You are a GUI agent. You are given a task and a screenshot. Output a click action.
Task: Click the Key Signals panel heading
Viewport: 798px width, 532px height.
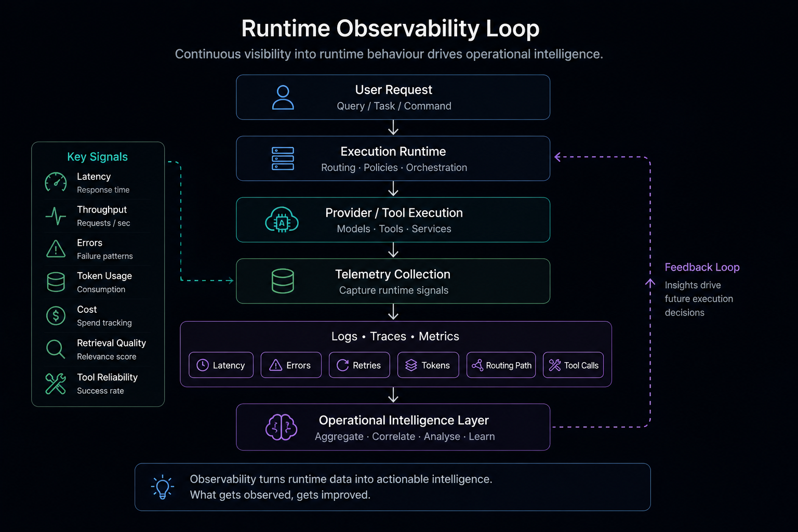(x=97, y=156)
